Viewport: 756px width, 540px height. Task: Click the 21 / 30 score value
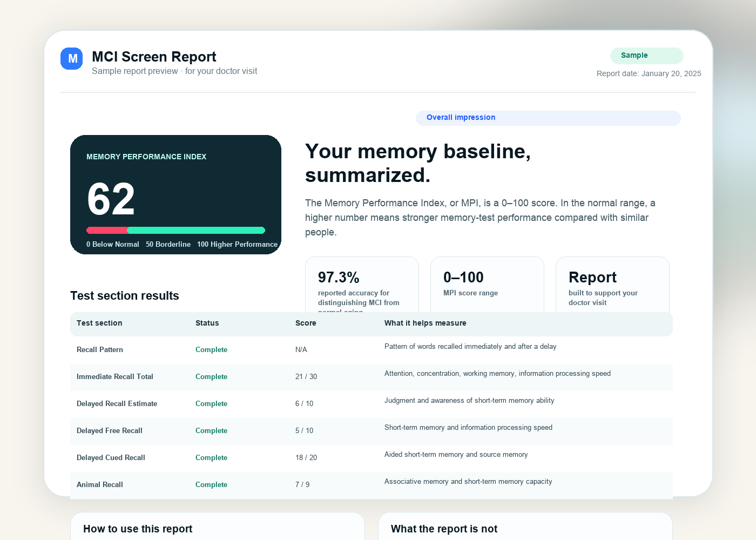coord(306,376)
